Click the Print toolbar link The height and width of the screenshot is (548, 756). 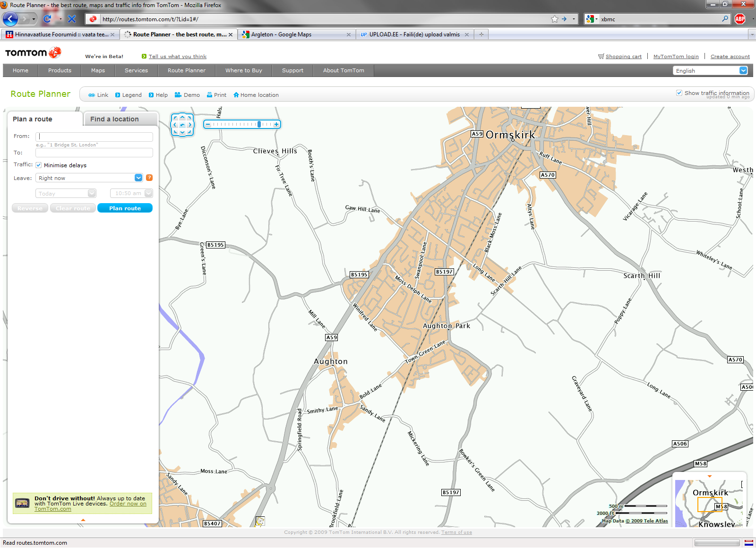[216, 95]
